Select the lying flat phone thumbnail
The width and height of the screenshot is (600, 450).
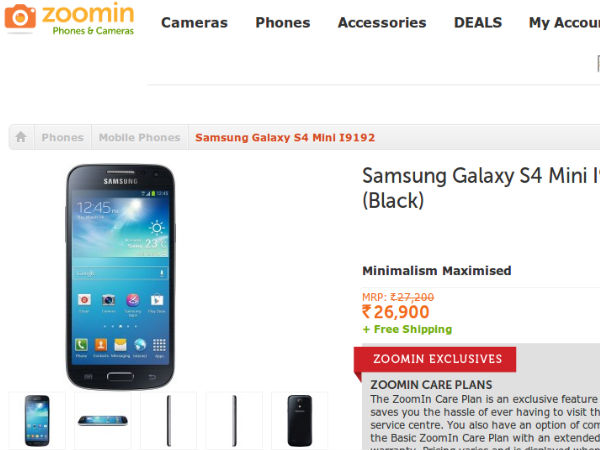pos(103,421)
